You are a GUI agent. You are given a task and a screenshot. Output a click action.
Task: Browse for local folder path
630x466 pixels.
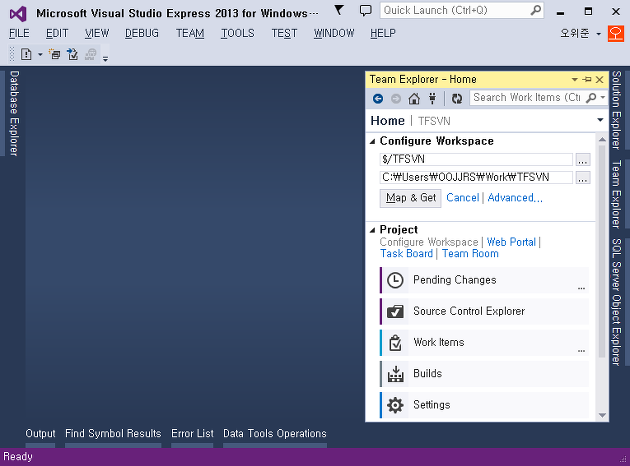[583, 178]
